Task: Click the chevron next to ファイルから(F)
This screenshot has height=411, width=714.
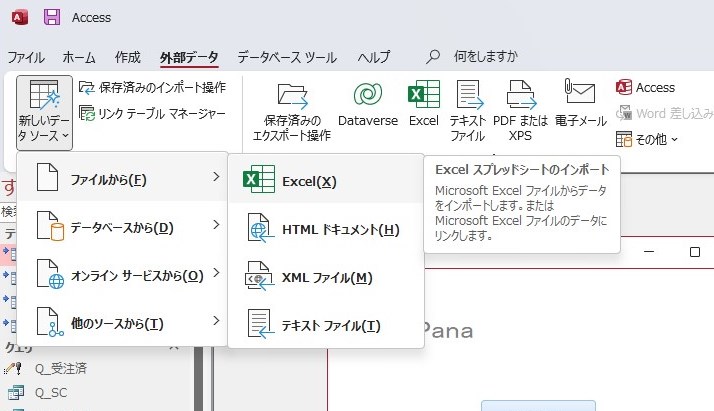Action: pos(216,177)
